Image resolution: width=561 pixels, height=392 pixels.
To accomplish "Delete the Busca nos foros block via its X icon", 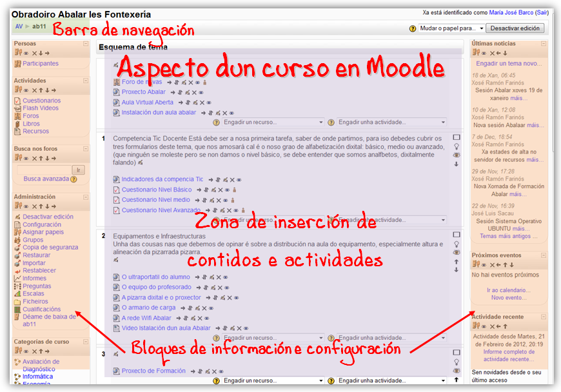I will click(34, 159).
